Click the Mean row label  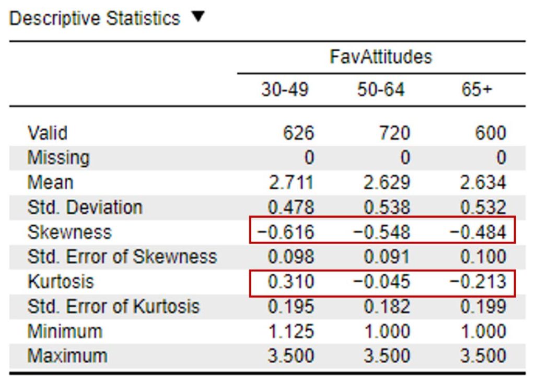(50, 182)
